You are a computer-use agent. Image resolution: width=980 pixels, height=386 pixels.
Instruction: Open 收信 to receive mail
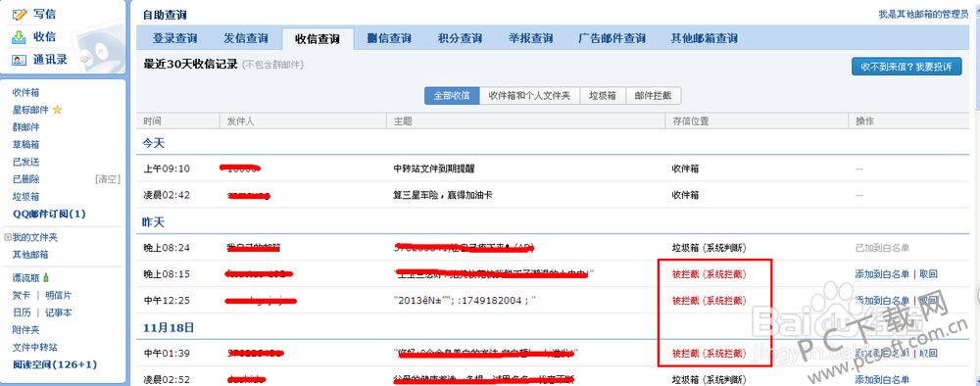(44, 37)
